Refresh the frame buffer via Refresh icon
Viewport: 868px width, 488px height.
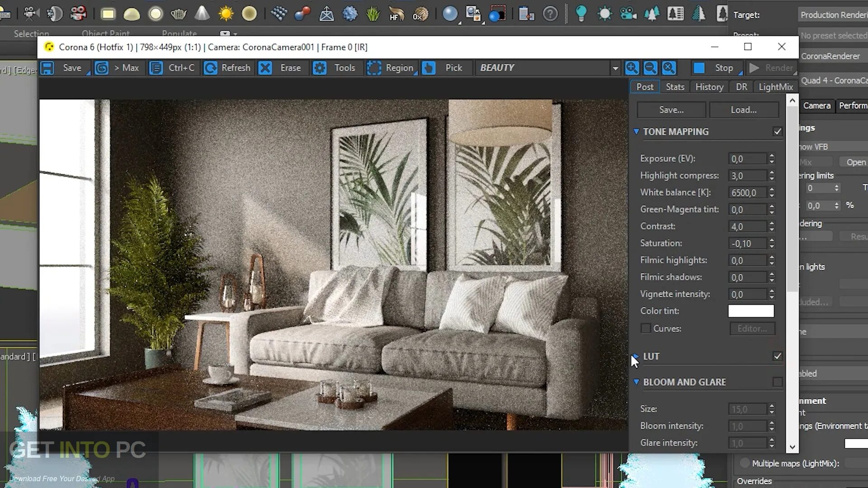click(x=210, y=68)
